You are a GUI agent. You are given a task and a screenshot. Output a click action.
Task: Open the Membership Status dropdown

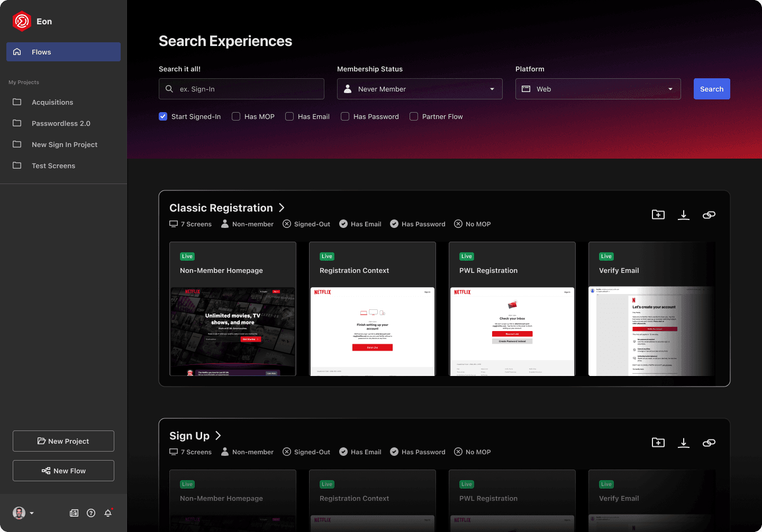coord(420,89)
